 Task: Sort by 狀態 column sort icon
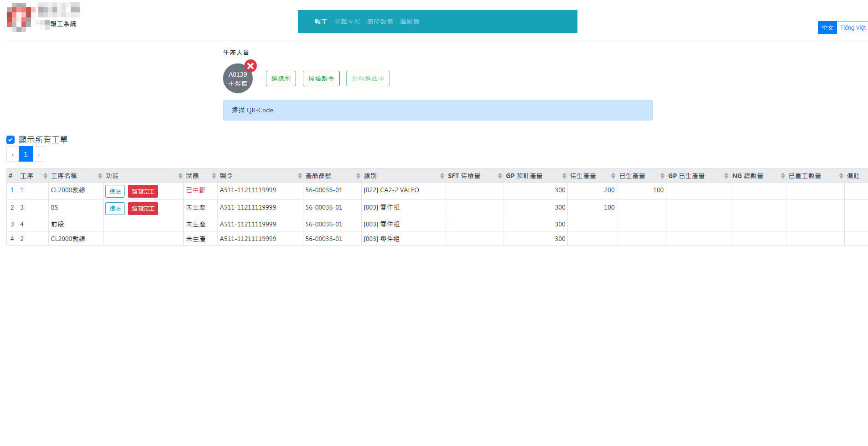(x=214, y=176)
